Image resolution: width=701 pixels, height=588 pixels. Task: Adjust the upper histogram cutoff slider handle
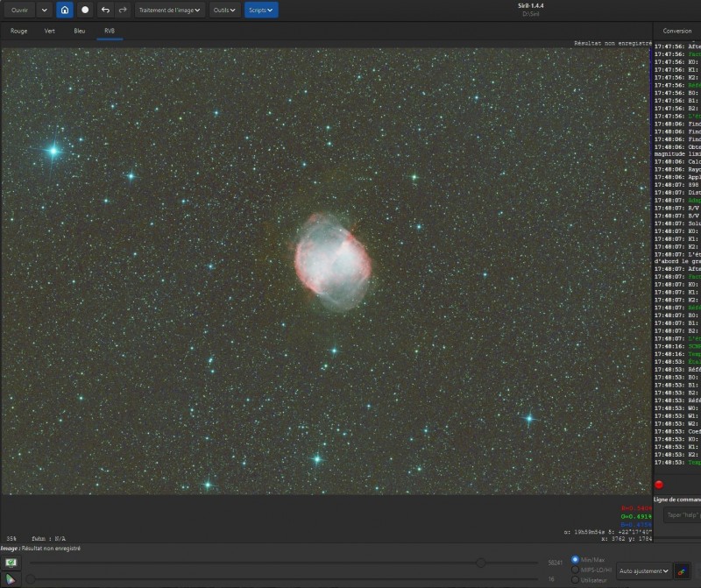[x=481, y=563]
